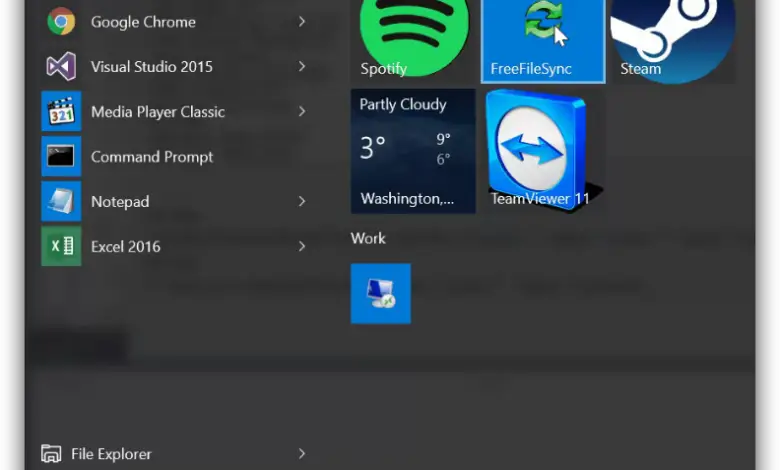
Task: Select the File Explorer label
Action: click(111, 454)
